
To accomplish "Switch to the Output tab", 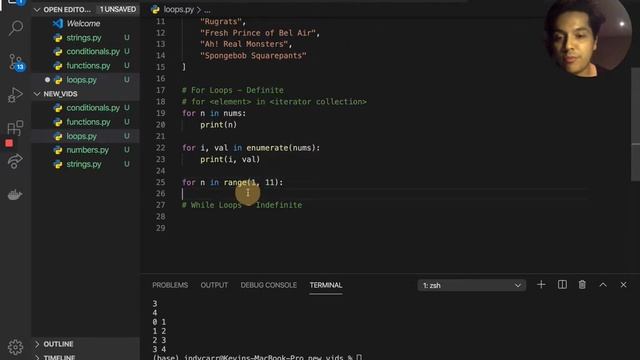I will (214, 285).
